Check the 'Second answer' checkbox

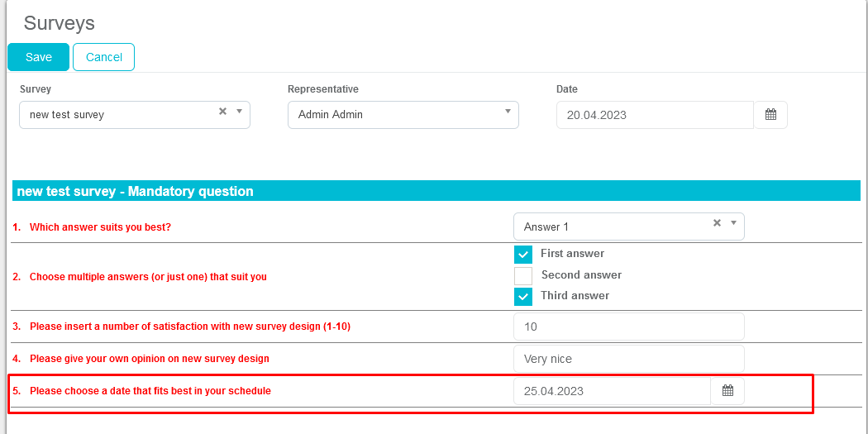pos(522,275)
